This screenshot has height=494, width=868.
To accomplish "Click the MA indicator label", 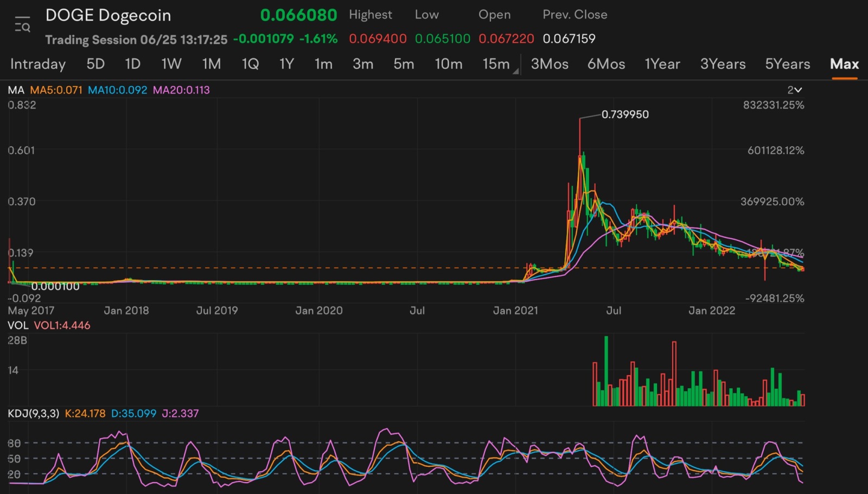I will (x=16, y=90).
